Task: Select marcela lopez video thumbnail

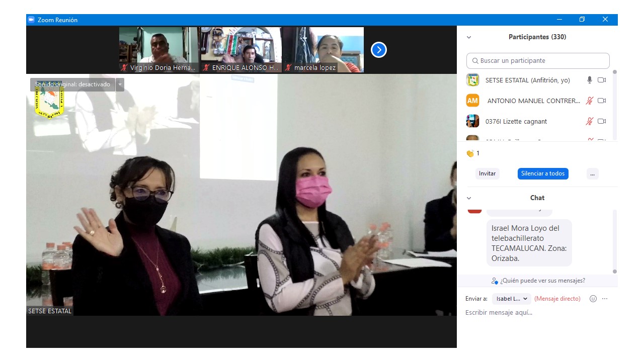Action: point(324,50)
